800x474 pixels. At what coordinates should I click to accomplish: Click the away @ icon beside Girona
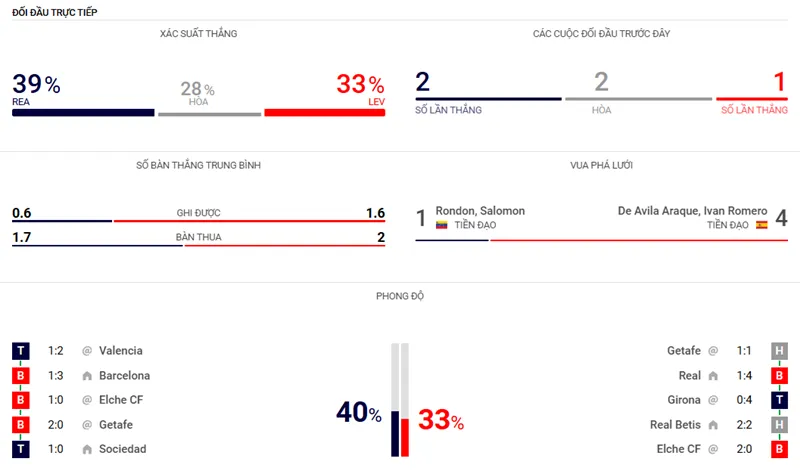(x=713, y=400)
